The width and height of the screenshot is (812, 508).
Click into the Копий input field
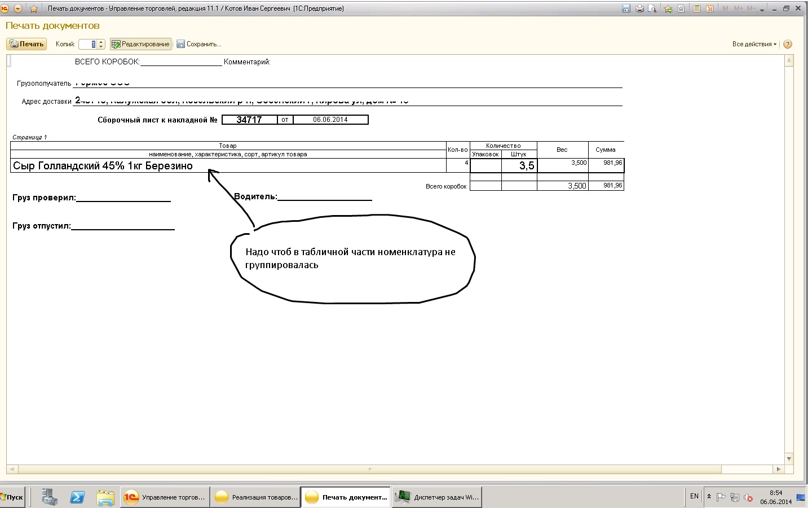[87, 44]
